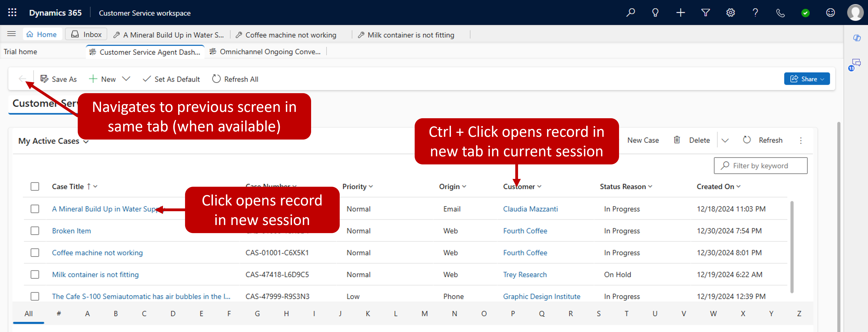
Task: Expand the Delete split-button chevron
Action: pos(725,140)
